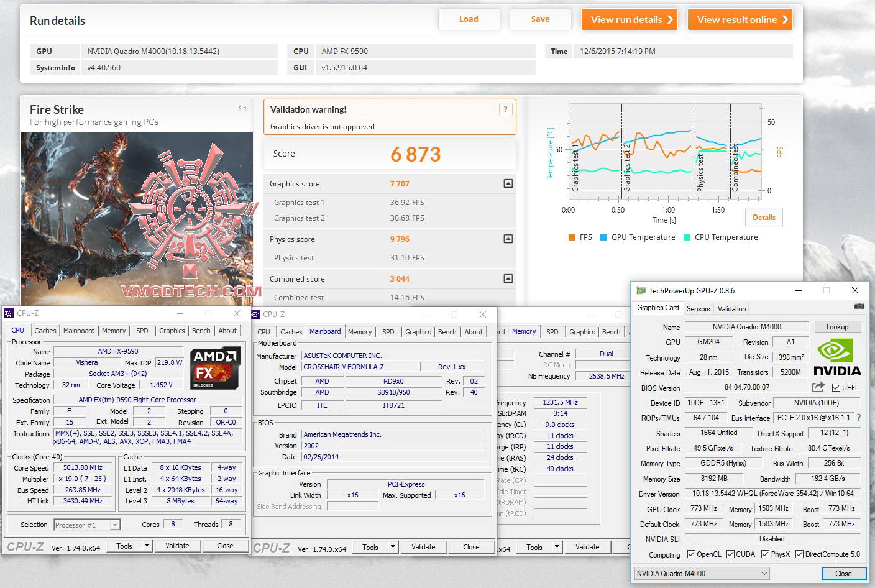The image size is (875, 588).
Task: Switch to the Sensors tab in GPU-Z
Action: click(698, 308)
